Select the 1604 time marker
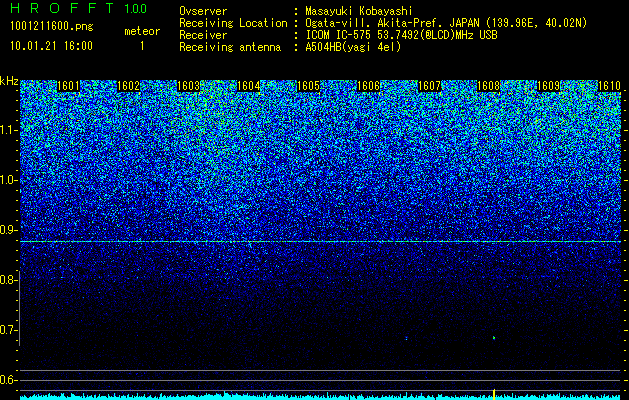Image resolution: width=629 pixels, height=400 pixels. [249, 86]
